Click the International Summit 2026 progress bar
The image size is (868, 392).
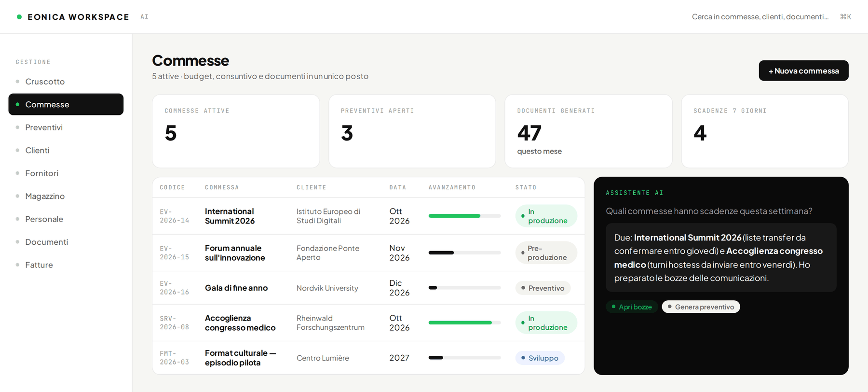(x=465, y=216)
